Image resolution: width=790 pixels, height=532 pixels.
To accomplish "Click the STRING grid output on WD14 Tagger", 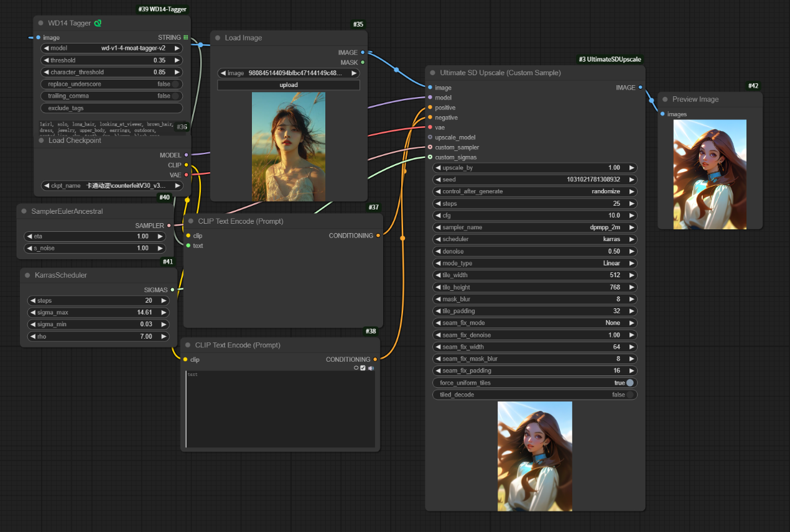I will (185, 37).
